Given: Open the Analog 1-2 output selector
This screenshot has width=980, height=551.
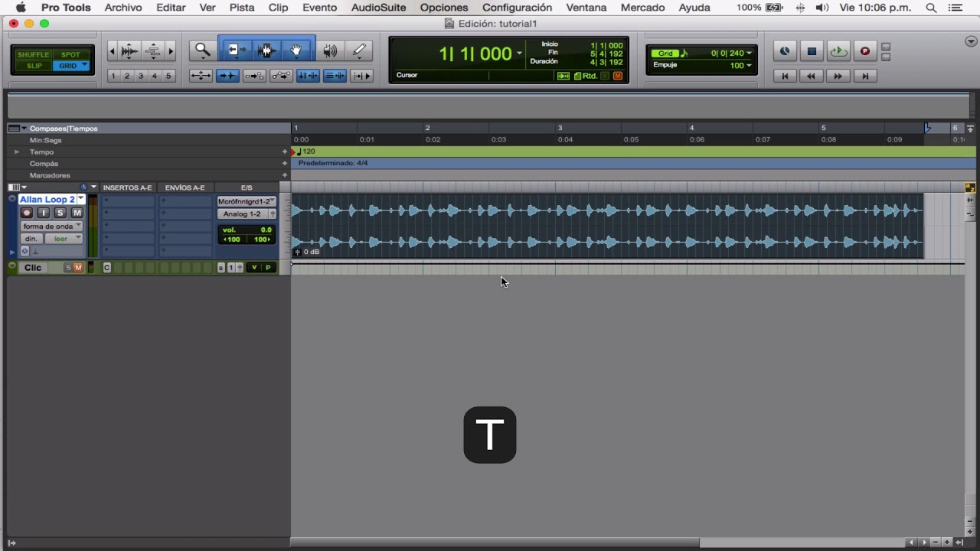Looking at the screenshot, I should click(x=243, y=214).
